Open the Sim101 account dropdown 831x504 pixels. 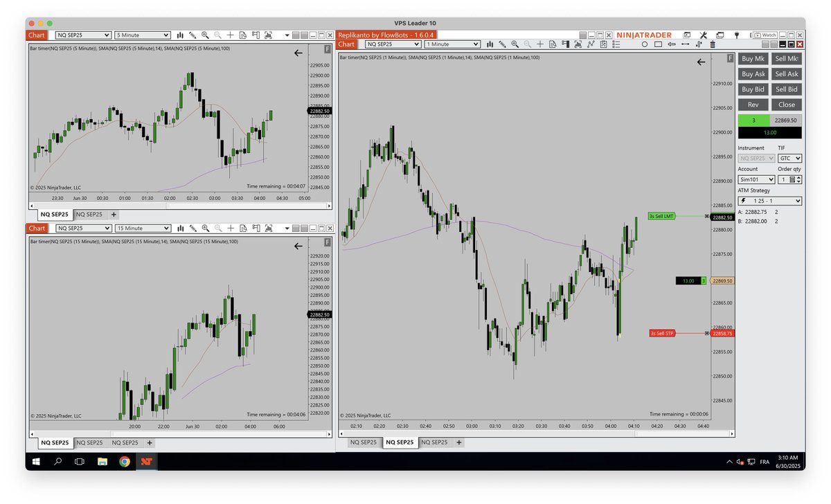click(756, 179)
